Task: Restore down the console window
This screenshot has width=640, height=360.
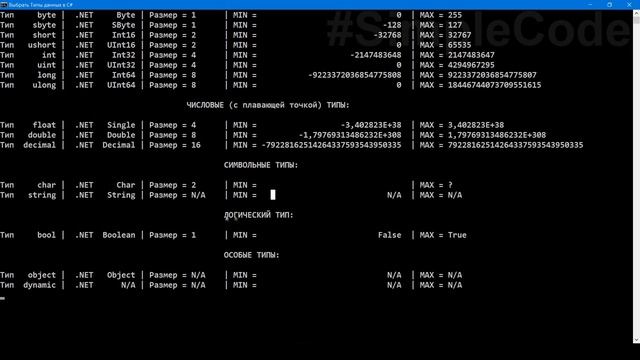Action: (x=609, y=4)
